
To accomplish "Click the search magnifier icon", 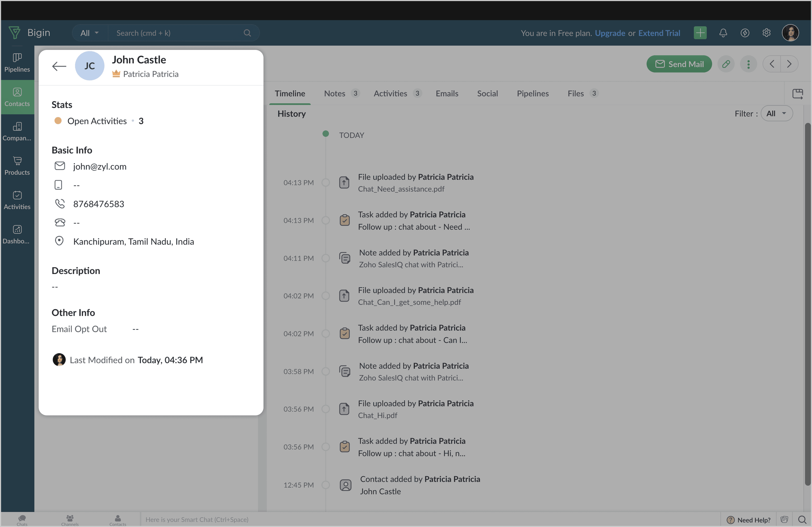I will click(247, 33).
